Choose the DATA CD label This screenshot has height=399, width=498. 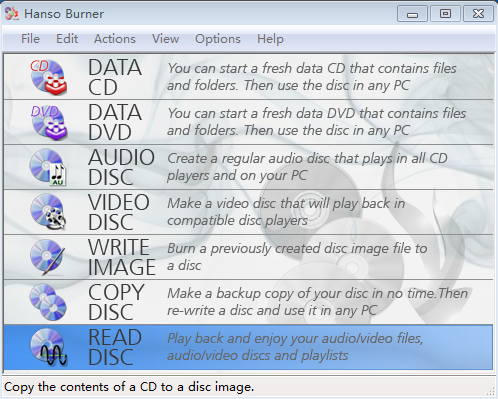coord(115,77)
